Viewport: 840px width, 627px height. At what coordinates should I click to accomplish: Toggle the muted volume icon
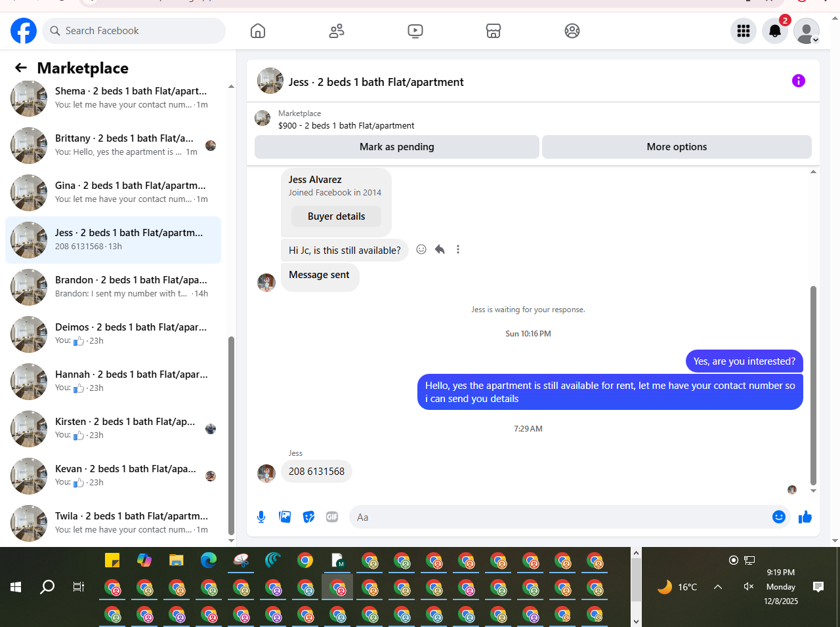[x=749, y=586]
